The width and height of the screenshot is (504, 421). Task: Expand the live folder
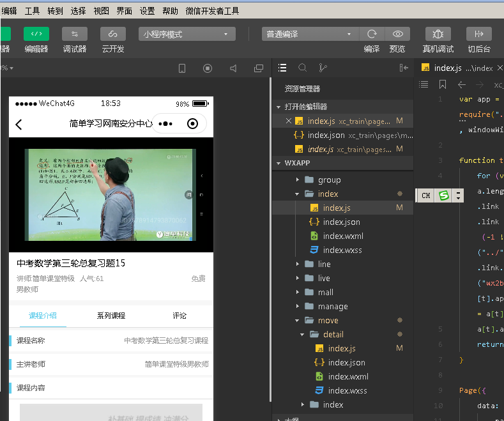[342, 278]
